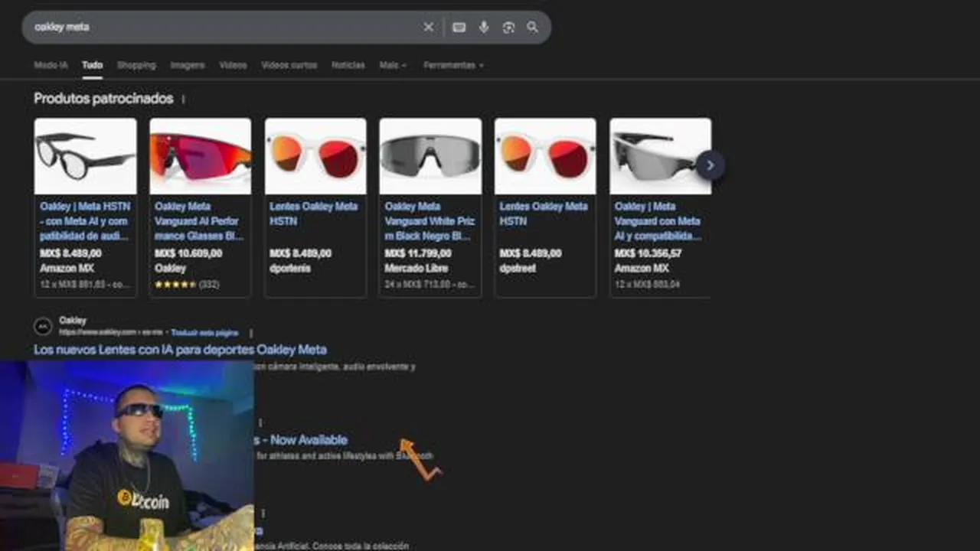
Task: Switch to the Modo IA tab
Action: point(51,65)
